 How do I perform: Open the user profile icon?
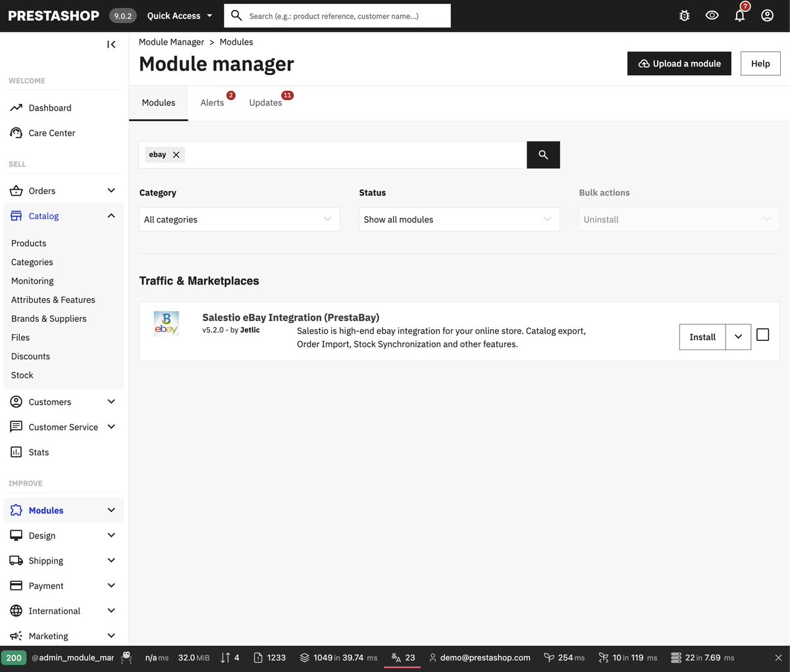point(768,15)
